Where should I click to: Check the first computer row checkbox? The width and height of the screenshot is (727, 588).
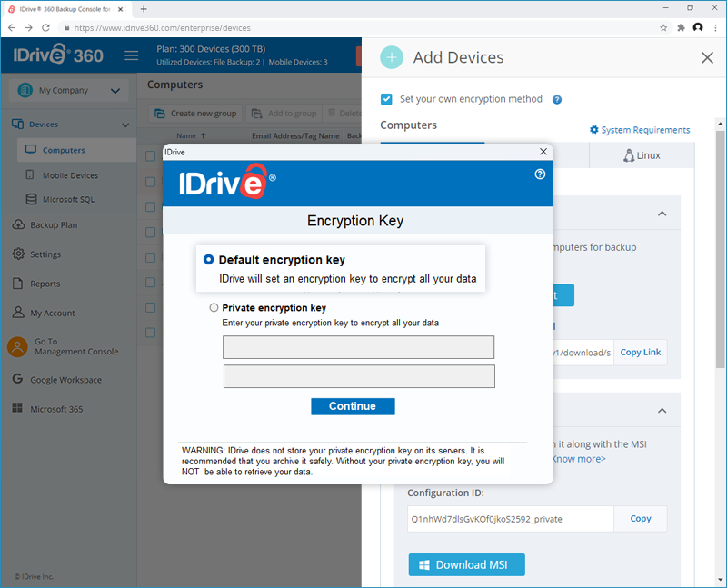point(150,156)
